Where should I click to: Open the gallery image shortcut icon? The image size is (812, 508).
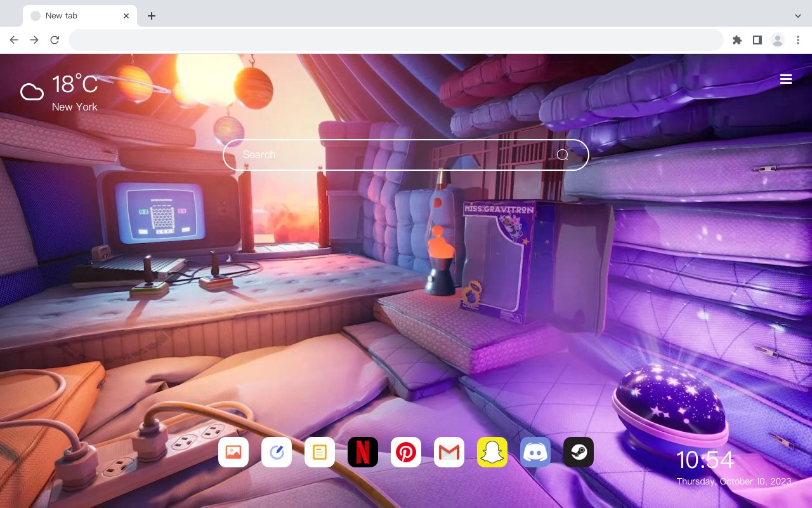233,452
